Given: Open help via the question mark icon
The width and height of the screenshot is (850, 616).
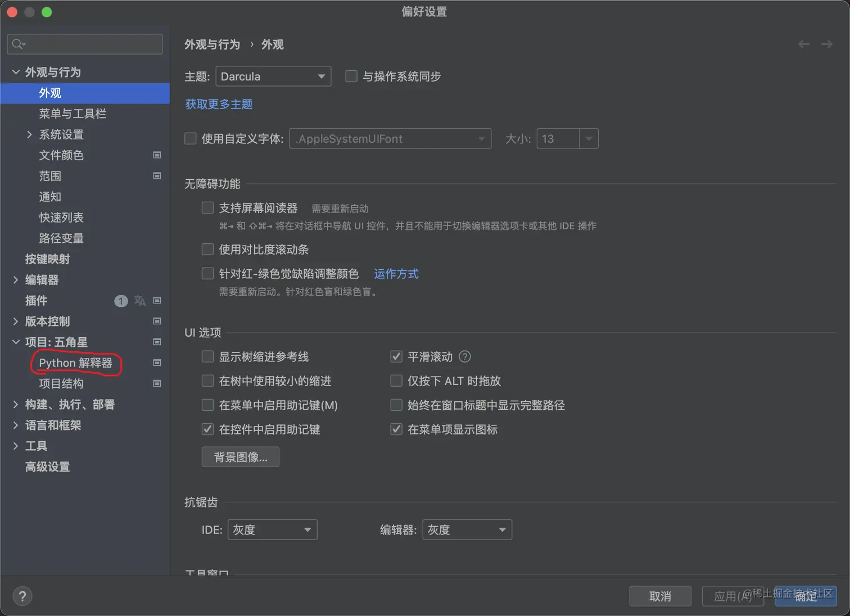Looking at the screenshot, I should [x=22, y=596].
